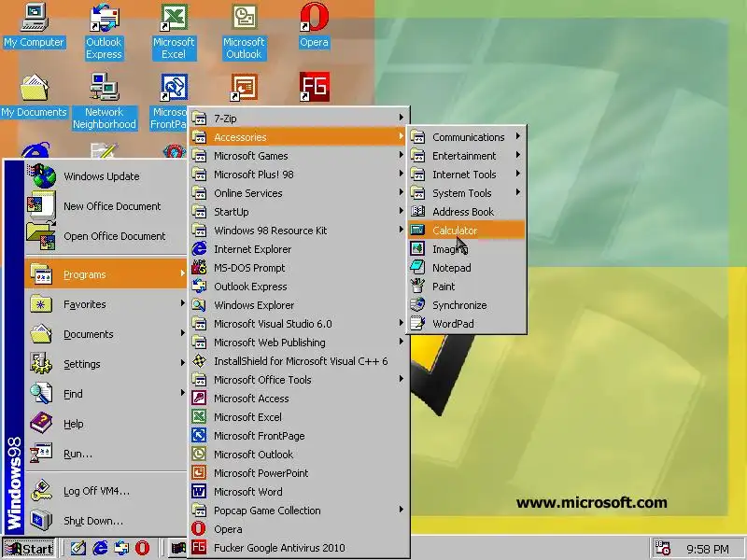Click Show Desktop quick launch icon
This screenshot has height=560, width=747.
click(78, 548)
